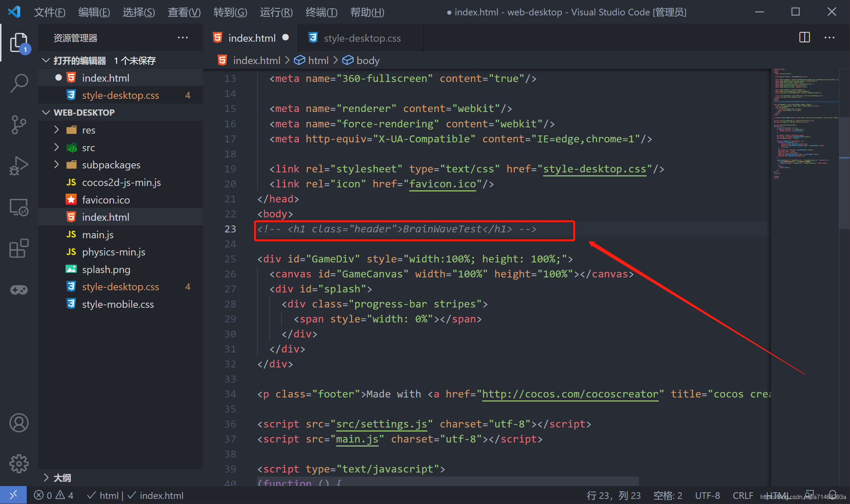This screenshot has width=850, height=504.
Task: Click the UTF-8 encoding indicator
Action: (707, 495)
